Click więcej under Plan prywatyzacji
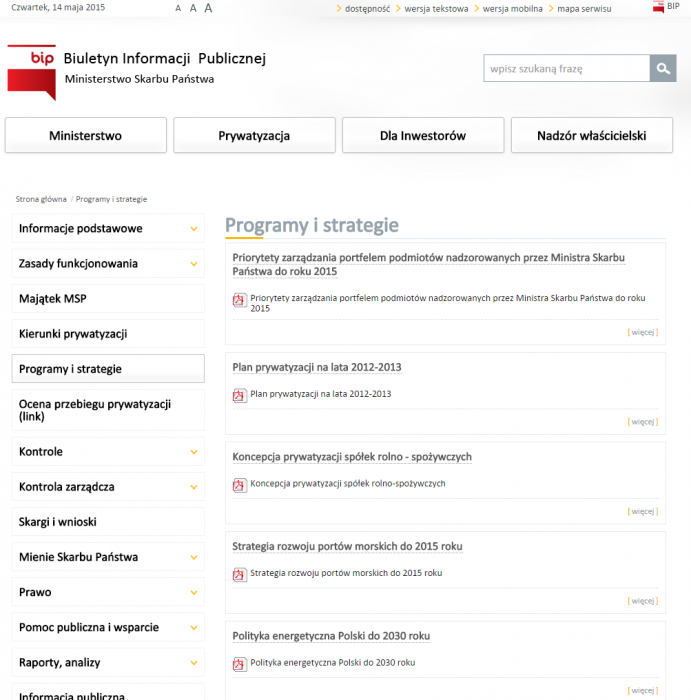Image resolution: width=691 pixels, height=700 pixels. click(x=643, y=422)
